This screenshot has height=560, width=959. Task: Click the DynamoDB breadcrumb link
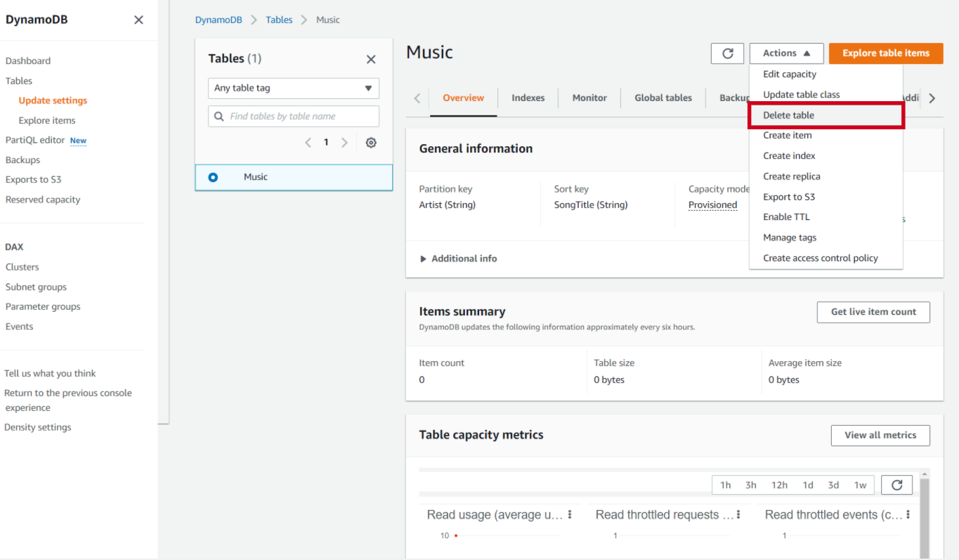pyautogui.click(x=218, y=20)
